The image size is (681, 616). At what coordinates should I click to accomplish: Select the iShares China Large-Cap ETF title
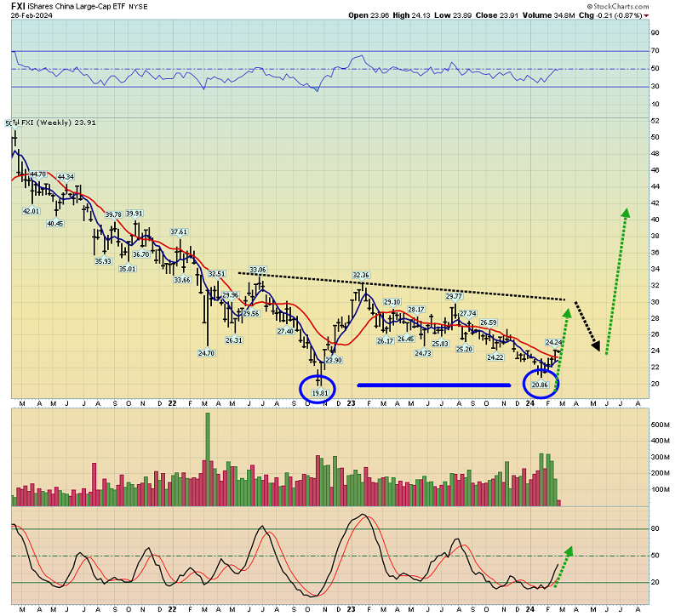coord(77,7)
